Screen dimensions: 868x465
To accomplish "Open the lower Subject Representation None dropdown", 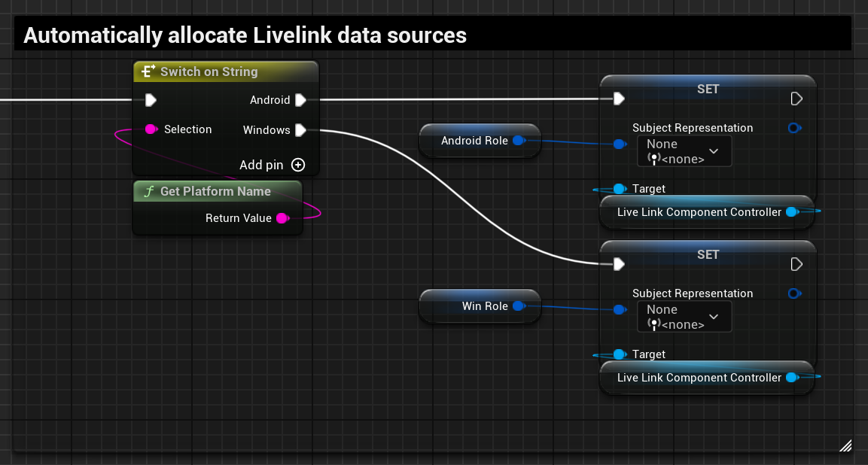I will coord(684,317).
